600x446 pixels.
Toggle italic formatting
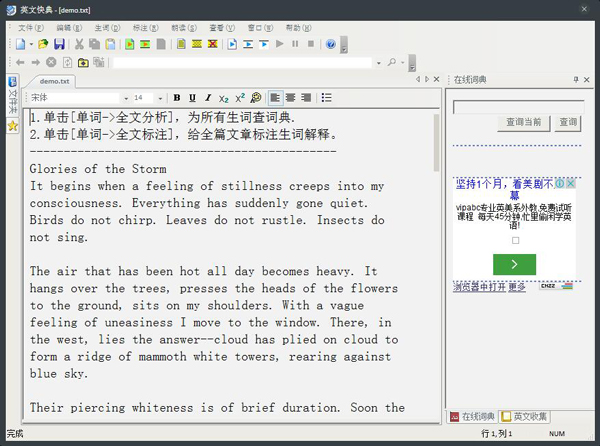click(208, 98)
